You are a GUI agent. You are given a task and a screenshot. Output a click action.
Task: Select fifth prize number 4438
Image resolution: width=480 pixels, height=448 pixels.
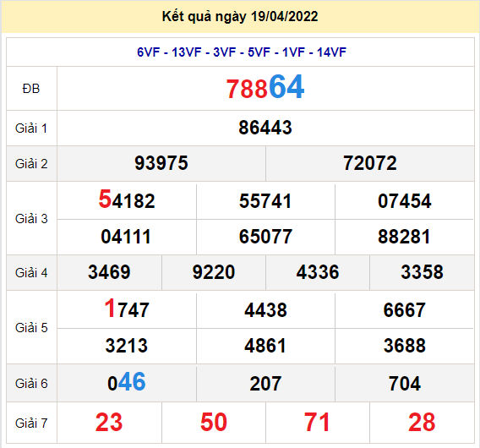pyautogui.click(x=265, y=310)
